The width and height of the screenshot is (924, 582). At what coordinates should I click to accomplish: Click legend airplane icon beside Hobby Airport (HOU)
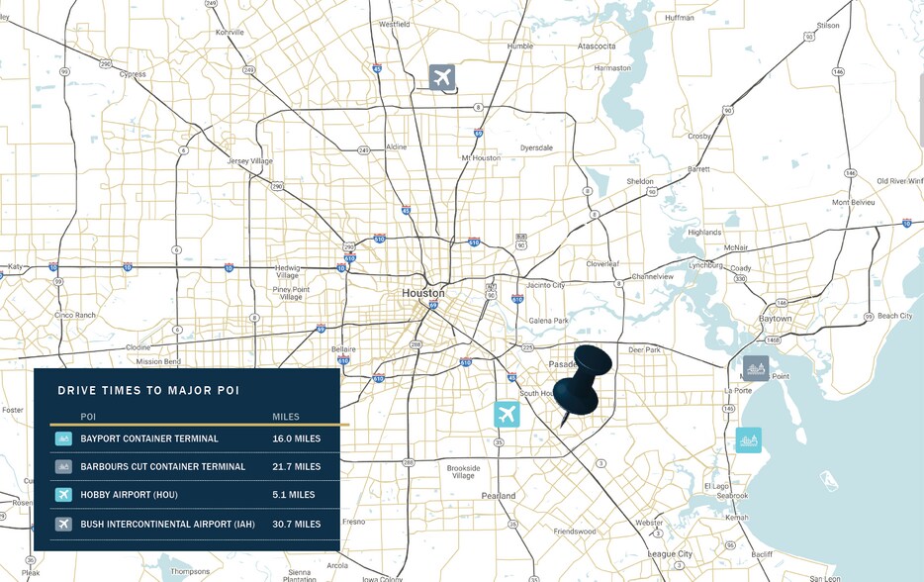click(63, 495)
